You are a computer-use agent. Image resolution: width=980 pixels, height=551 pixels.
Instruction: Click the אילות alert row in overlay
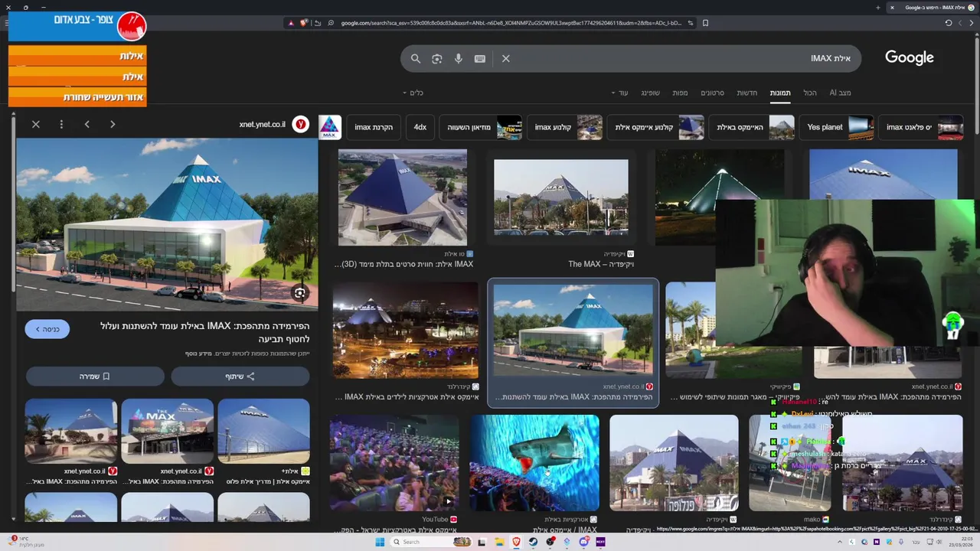pos(77,56)
